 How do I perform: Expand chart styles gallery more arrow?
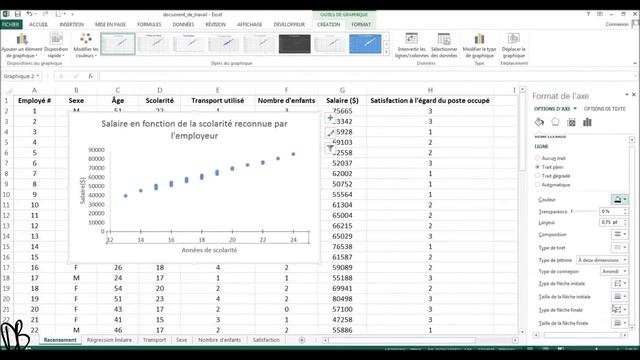pyautogui.click(x=386, y=52)
